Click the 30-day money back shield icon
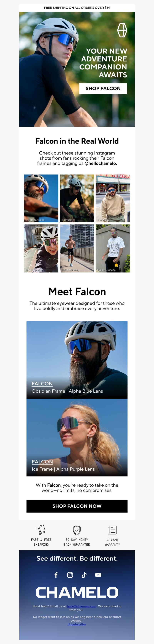Viewport: 154px width, 644px height. (x=77, y=530)
